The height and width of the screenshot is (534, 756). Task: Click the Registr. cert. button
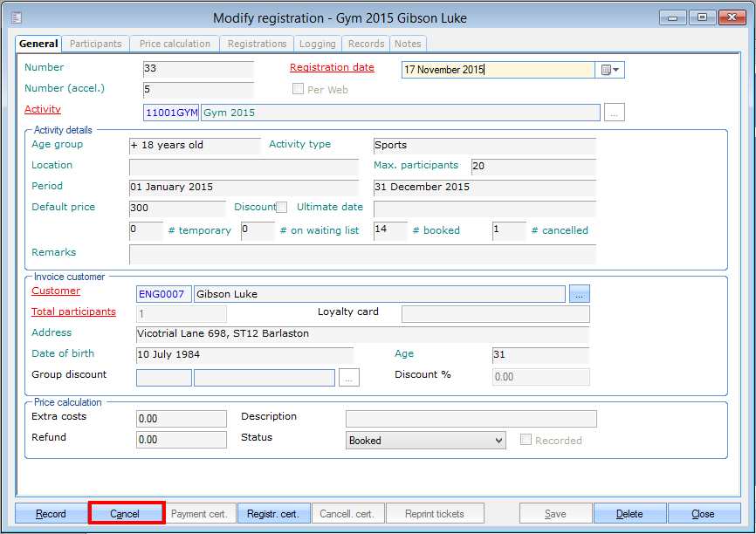[x=273, y=514]
